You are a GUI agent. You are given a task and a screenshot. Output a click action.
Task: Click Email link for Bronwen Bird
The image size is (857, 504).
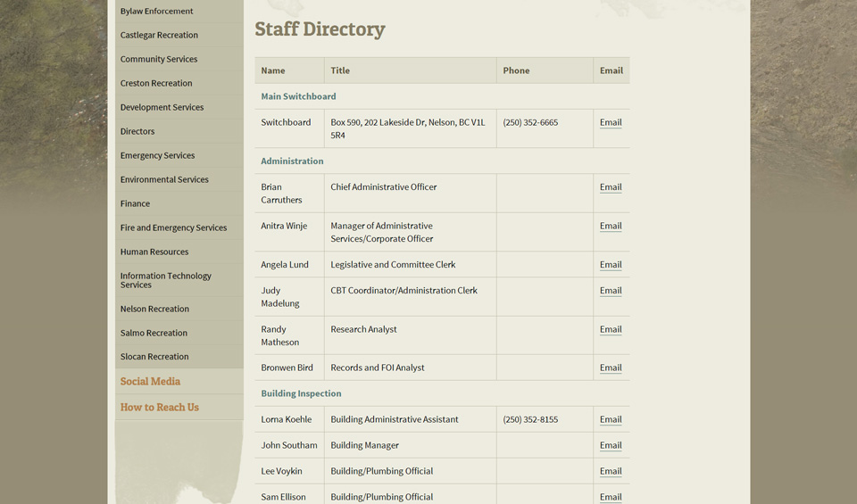tap(611, 368)
